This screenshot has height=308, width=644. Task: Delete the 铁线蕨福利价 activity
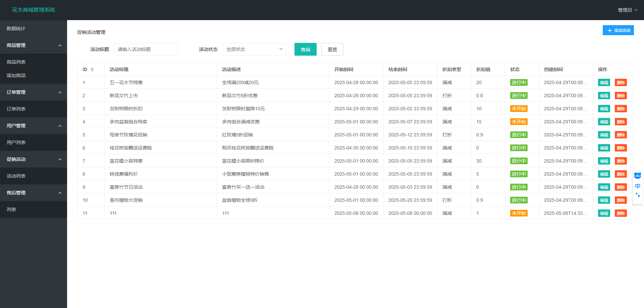621,174
